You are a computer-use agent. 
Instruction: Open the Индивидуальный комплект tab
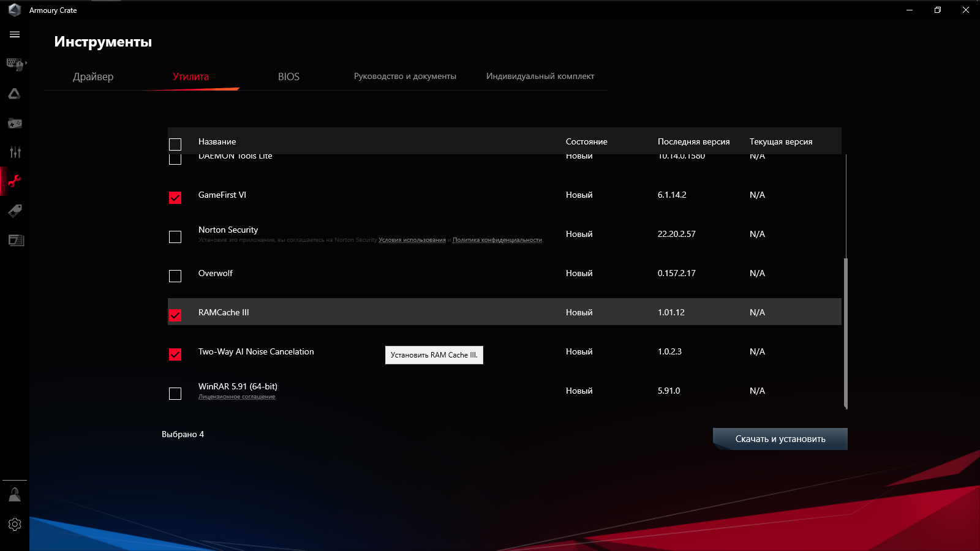[540, 77]
